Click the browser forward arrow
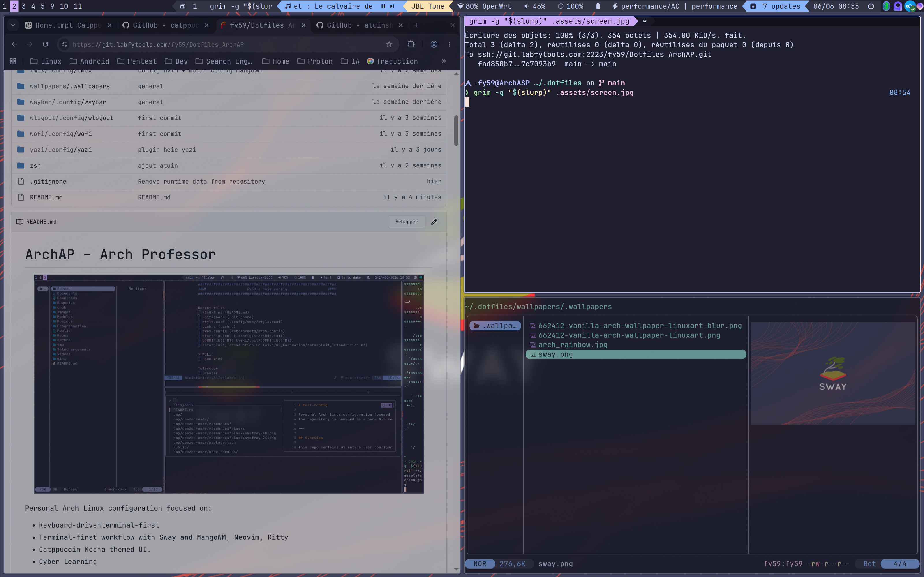924x577 pixels. click(x=30, y=44)
